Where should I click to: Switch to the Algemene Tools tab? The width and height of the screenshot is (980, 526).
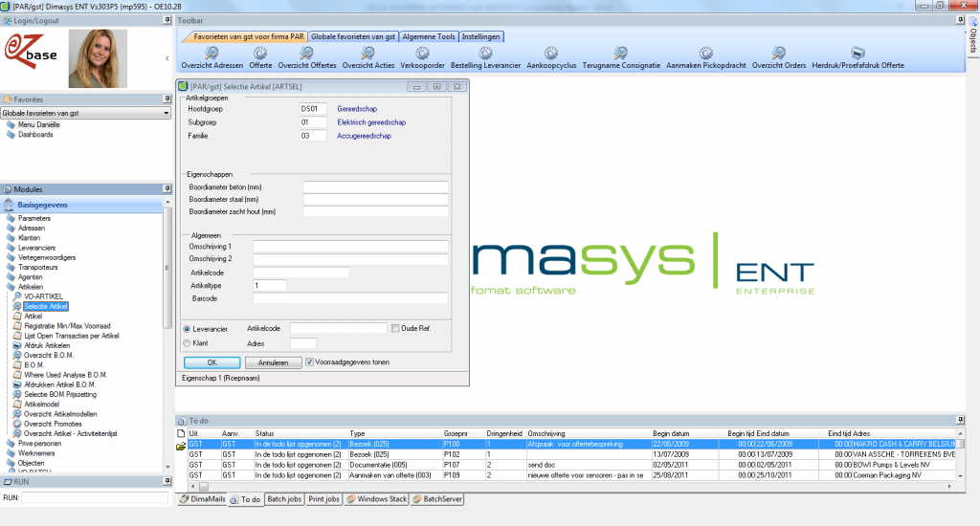[429, 36]
